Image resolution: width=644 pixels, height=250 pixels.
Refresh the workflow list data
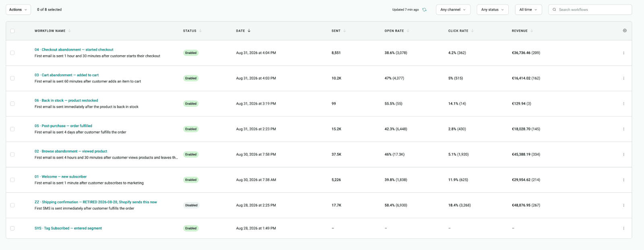tap(424, 10)
